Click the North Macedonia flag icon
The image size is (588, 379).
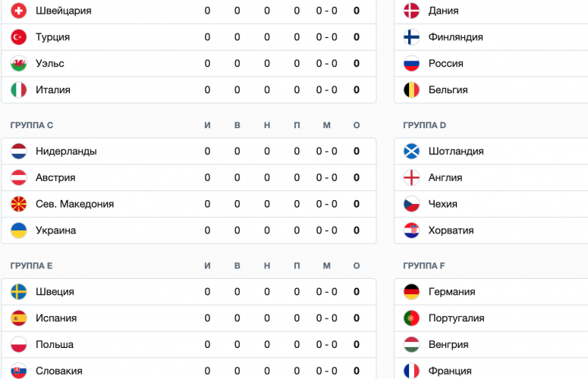coord(18,204)
